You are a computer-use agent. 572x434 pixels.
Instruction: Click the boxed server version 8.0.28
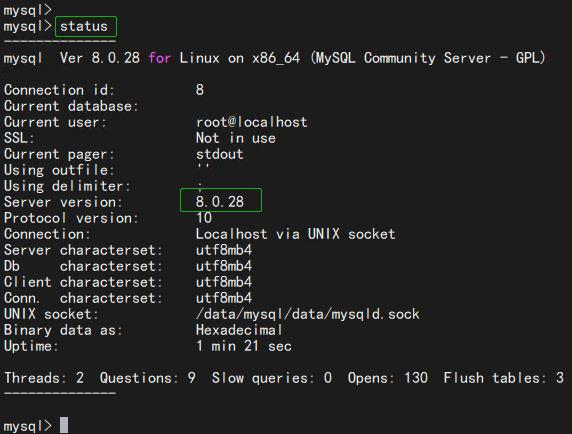(x=220, y=202)
